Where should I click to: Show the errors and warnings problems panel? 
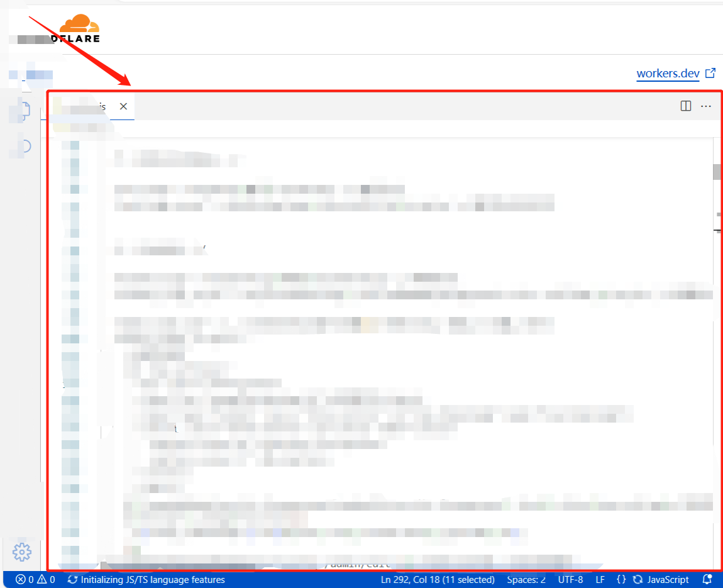coord(36,580)
